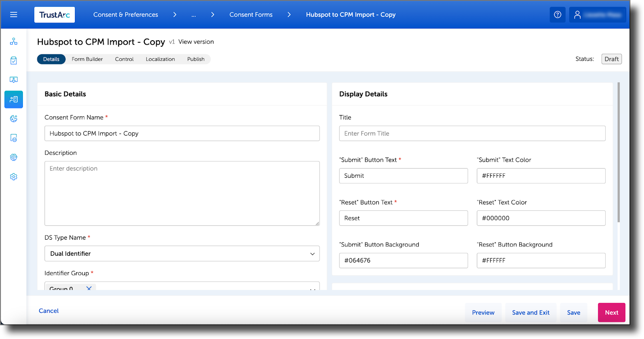Open the user account profile menu
Viewport: 644px width, 339px height.
tap(597, 14)
